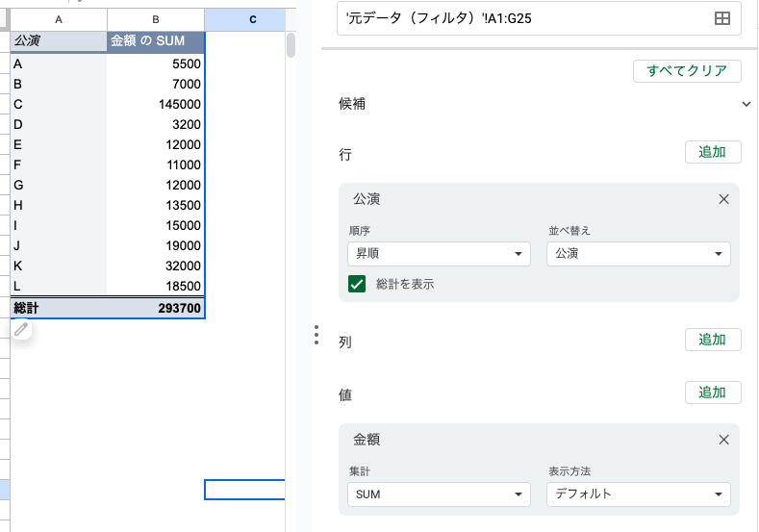
Task: Open the 表示方法 デフォルト dropdown
Action: tap(639, 494)
